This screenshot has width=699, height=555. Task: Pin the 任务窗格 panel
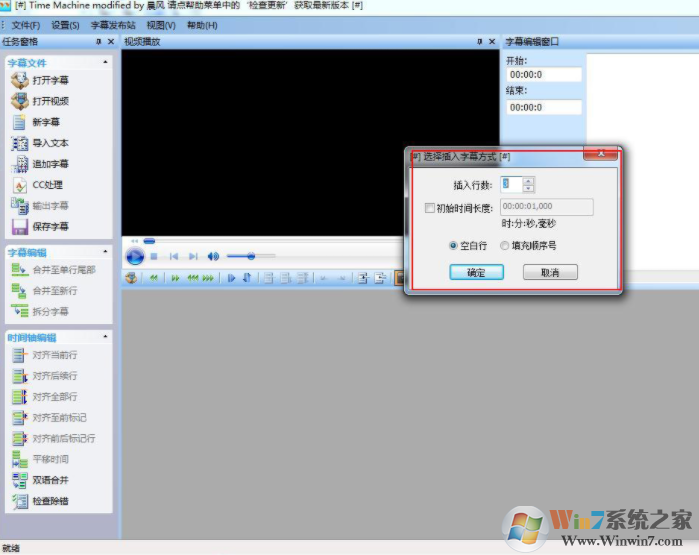pos(99,41)
